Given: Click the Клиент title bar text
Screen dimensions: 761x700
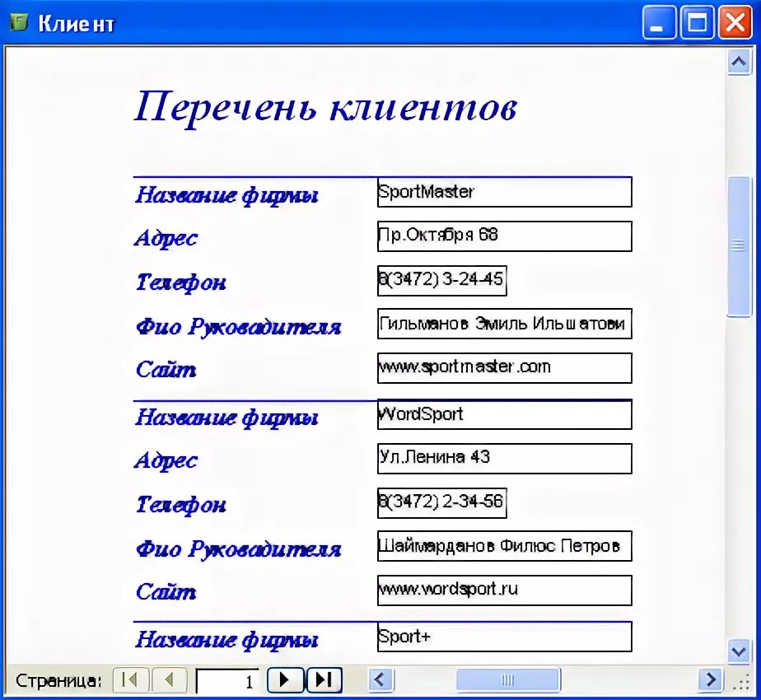Looking at the screenshot, I should [x=77, y=23].
